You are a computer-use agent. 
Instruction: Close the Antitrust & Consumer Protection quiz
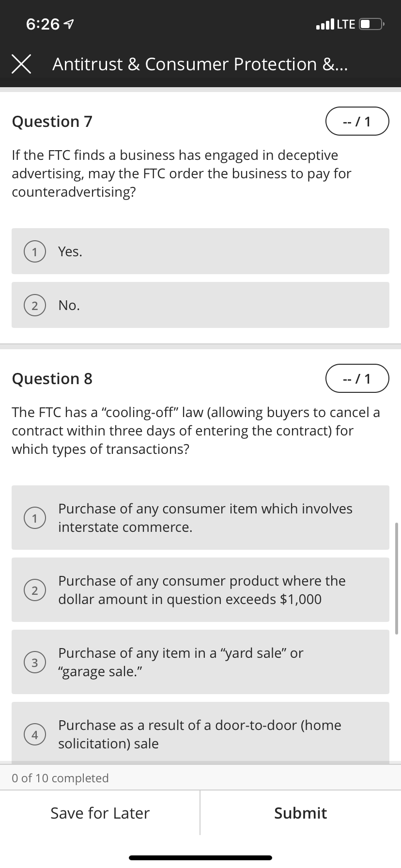click(22, 63)
